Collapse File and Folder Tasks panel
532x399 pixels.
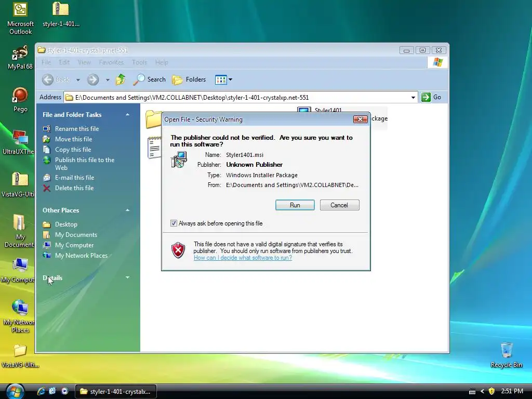[x=128, y=115]
